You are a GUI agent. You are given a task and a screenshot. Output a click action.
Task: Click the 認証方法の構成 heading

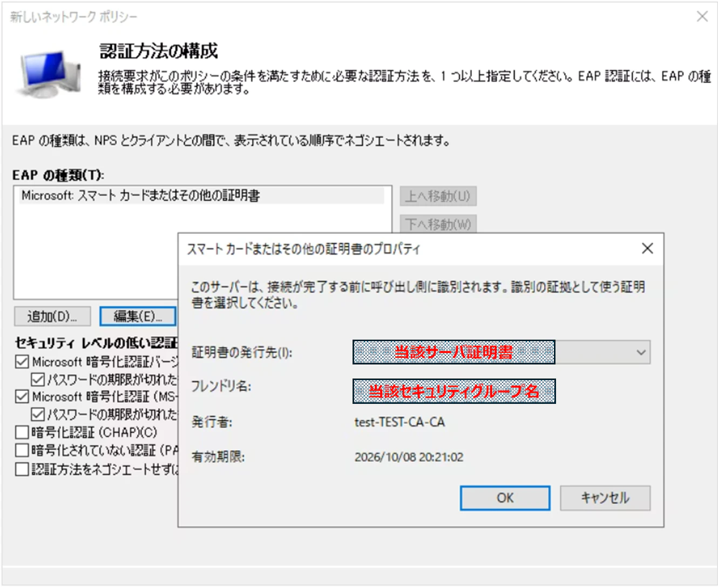159,51
